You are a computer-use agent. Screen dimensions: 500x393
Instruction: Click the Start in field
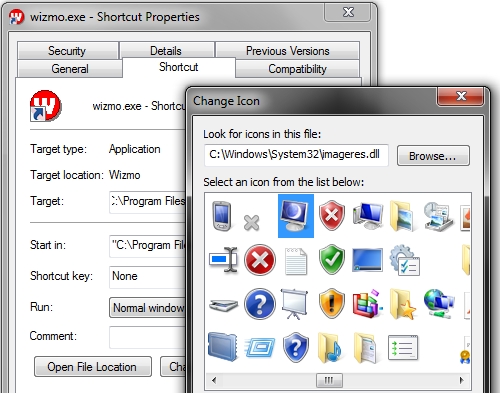pyautogui.click(x=147, y=246)
